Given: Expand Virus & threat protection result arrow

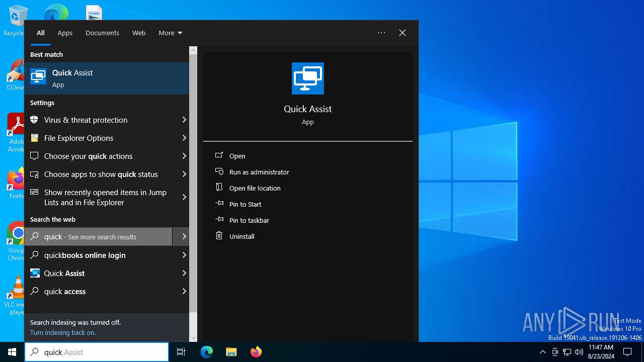Looking at the screenshot, I should [x=184, y=120].
